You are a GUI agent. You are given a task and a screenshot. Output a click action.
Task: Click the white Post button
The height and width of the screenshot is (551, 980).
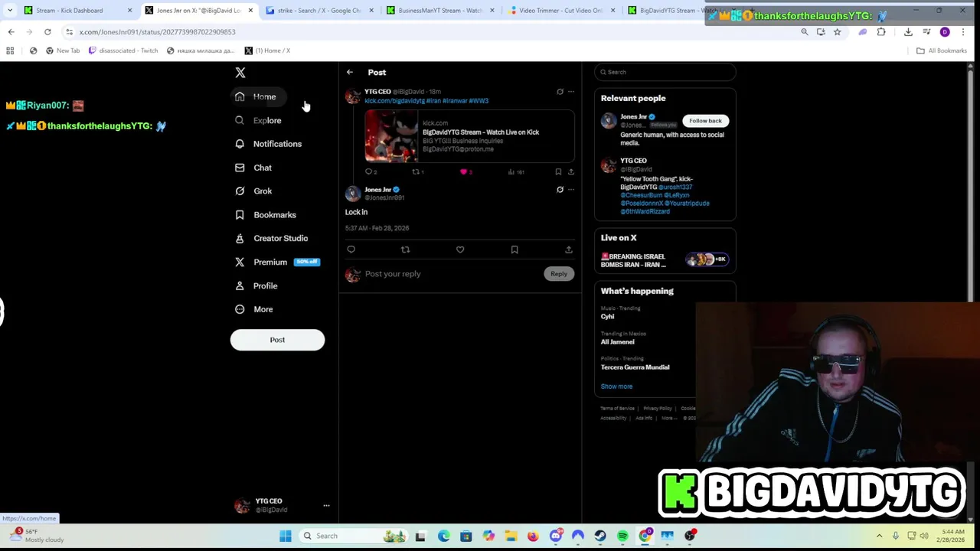click(x=277, y=340)
